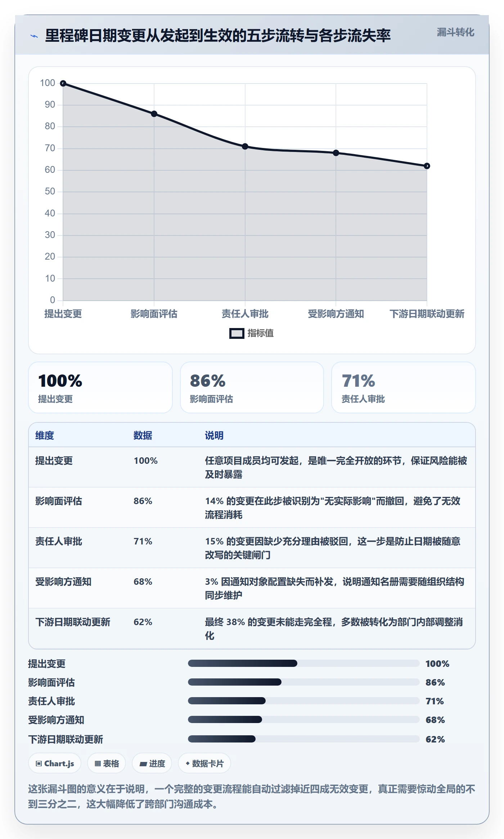Click the 责任人审批 progress bar

[304, 701]
